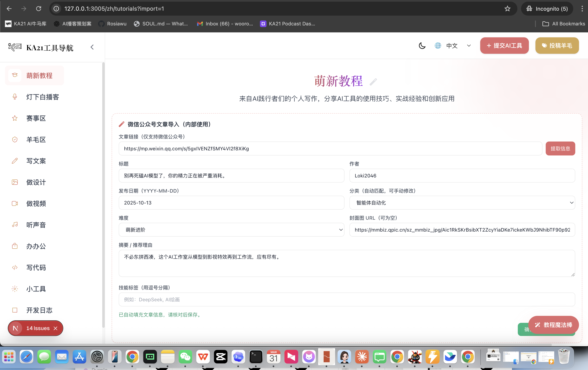Screen dimensions: 588x370
Task: Click the 提取信息 button
Action: pos(560,148)
